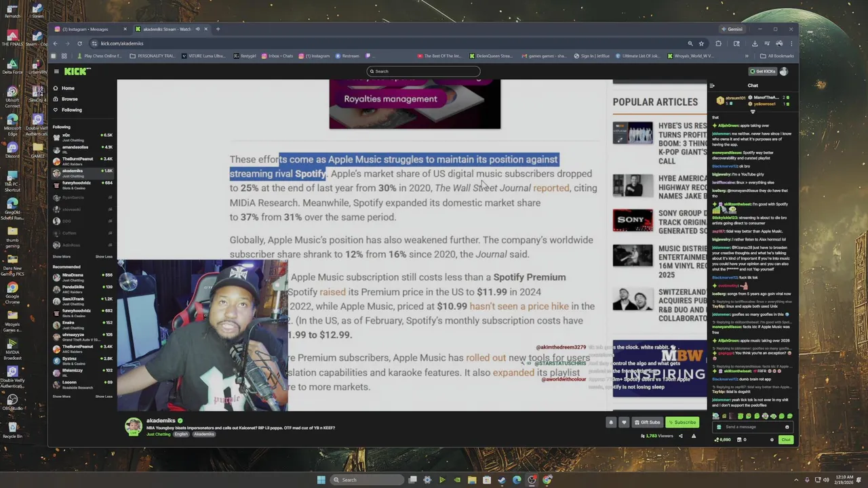
Task: Switch to Instagram Messages browser tab
Action: click(x=90, y=29)
